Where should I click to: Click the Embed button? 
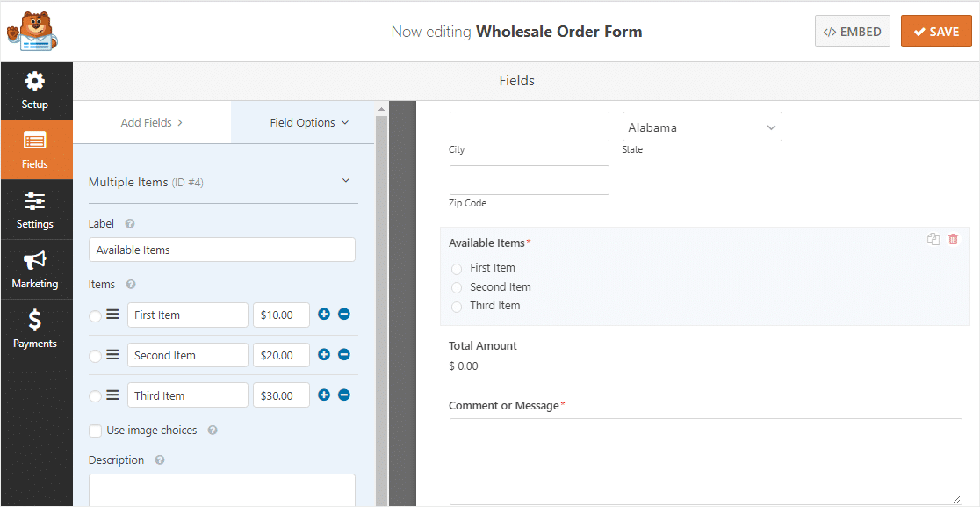(852, 32)
